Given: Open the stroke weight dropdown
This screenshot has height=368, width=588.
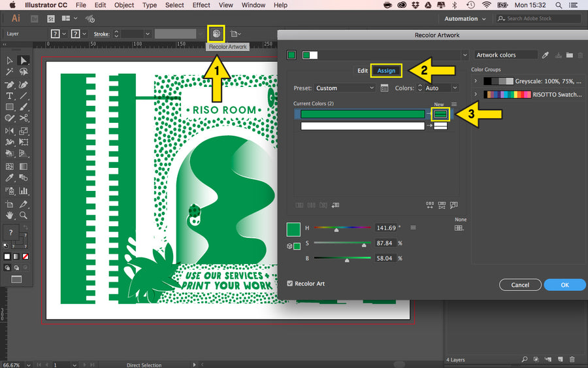Looking at the screenshot, I should coord(148,34).
